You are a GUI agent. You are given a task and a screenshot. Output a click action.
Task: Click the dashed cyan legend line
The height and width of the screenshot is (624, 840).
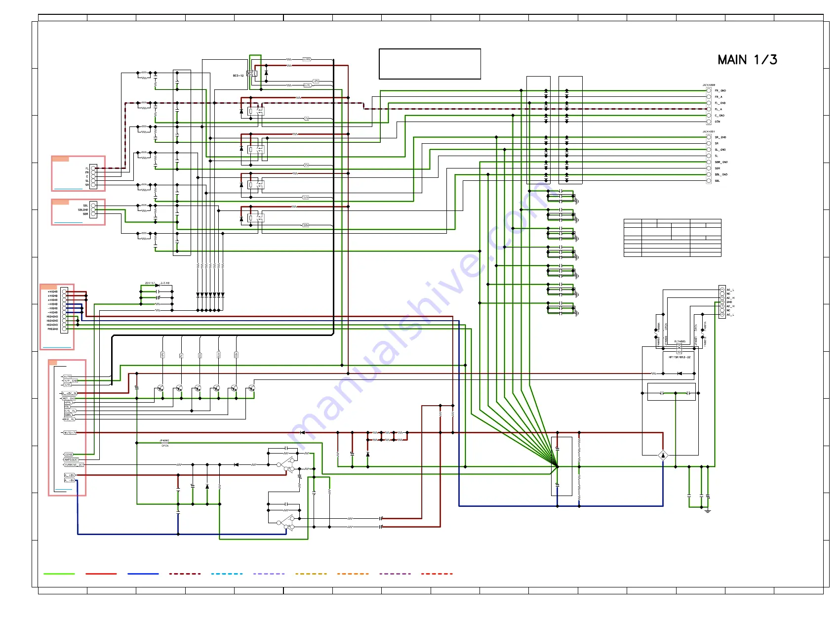coord(227,574)
